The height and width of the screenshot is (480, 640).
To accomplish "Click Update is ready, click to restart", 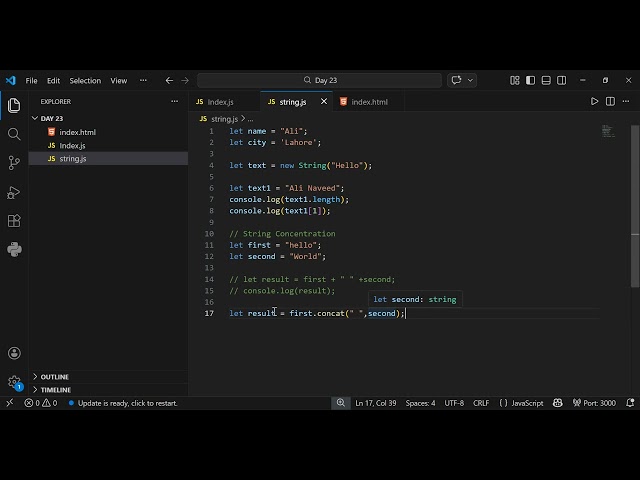I will coord(123,403).
